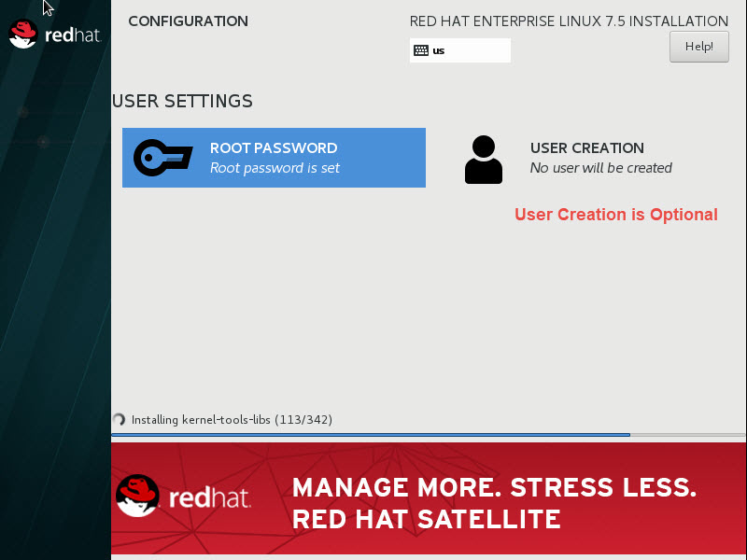Click 'RED HAT SATELLITE' banner text
Viewport: 747px width, 560px height.
(426, 519)
